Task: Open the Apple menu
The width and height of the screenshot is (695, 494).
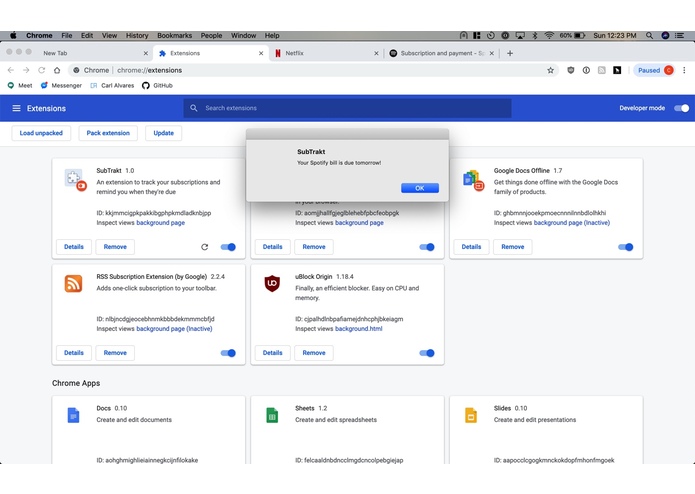Action: click(x=13, y=35)
